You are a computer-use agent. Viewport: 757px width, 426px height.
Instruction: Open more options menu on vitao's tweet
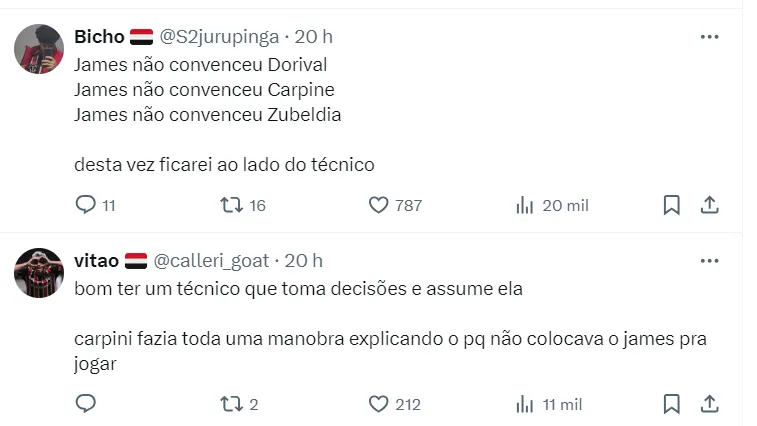(x=709, y=261)
